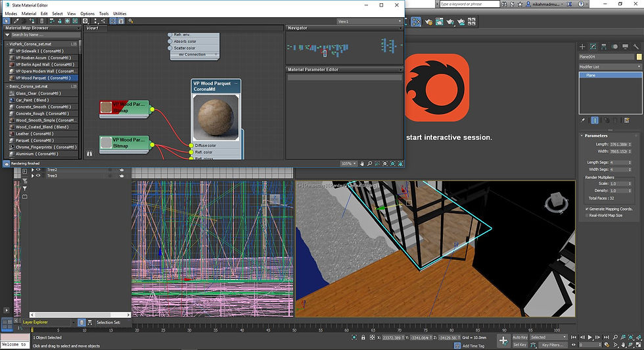Click the Zoom magnifier in Slate view controls
The image size is (644, 350).
point(369,164)
